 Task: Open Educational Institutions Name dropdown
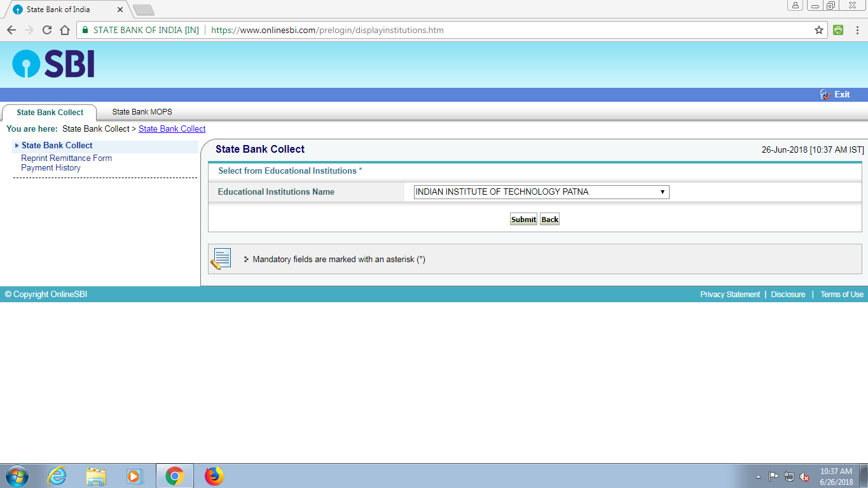541,192
